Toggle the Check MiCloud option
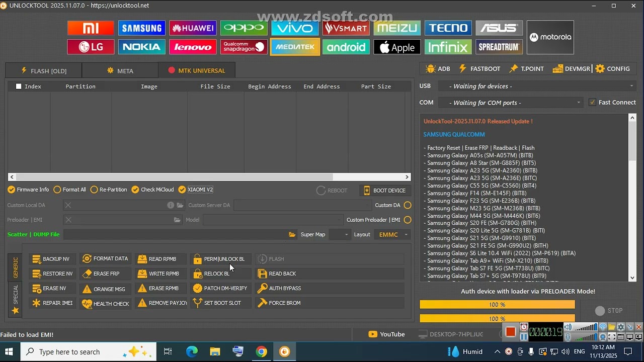644x362 pixels. pyautogui.click(x=152, y=190)
